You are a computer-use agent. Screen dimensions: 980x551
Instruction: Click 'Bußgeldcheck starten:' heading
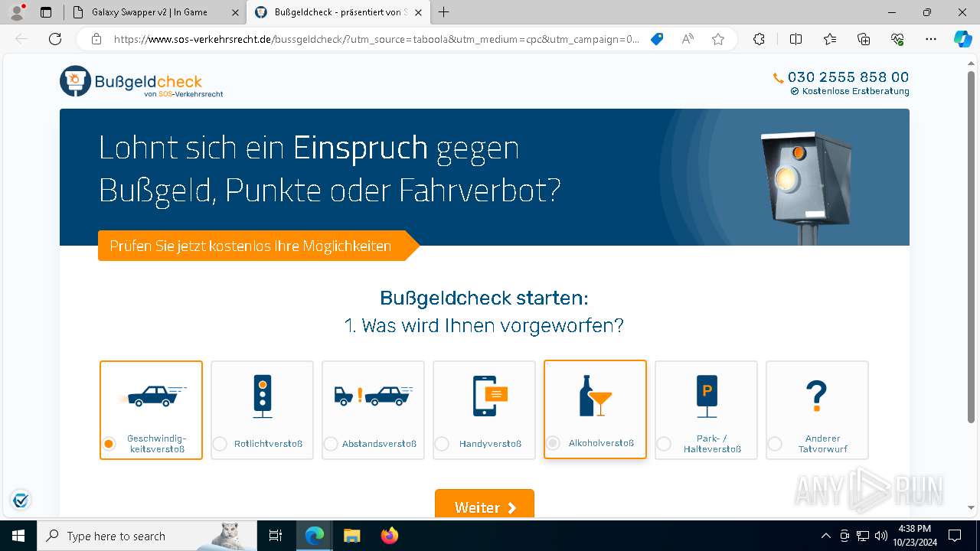[x=484, y=298]
